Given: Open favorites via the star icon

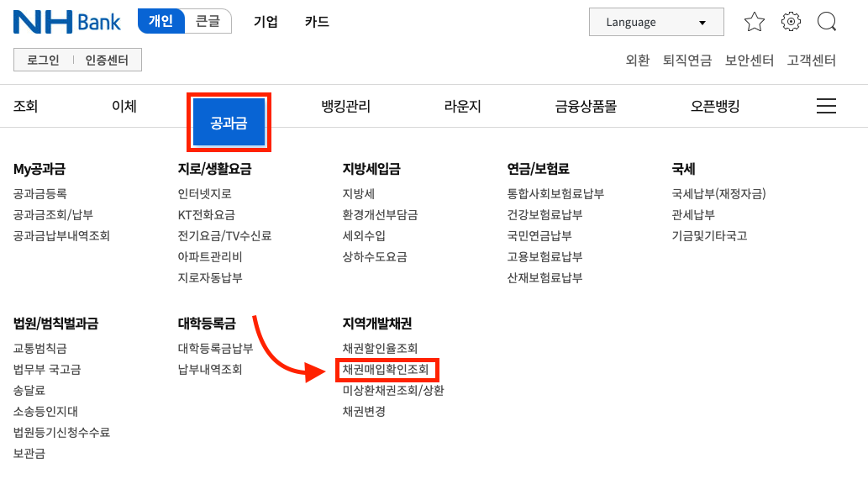Looking at the screenshot, I should [754, 22].
